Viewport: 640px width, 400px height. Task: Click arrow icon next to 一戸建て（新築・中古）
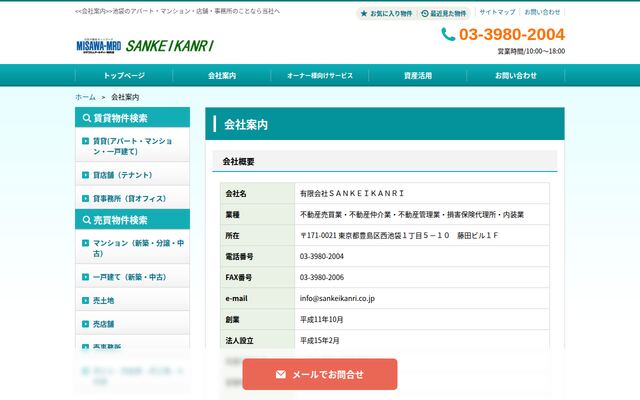point(85,277)
